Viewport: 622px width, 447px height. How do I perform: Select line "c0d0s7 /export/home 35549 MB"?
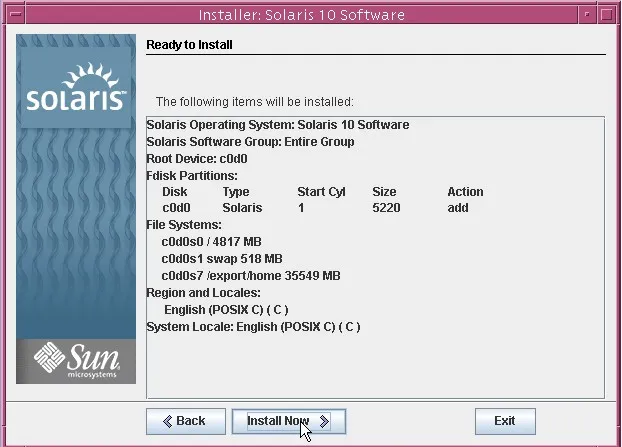tap(251, 276)
